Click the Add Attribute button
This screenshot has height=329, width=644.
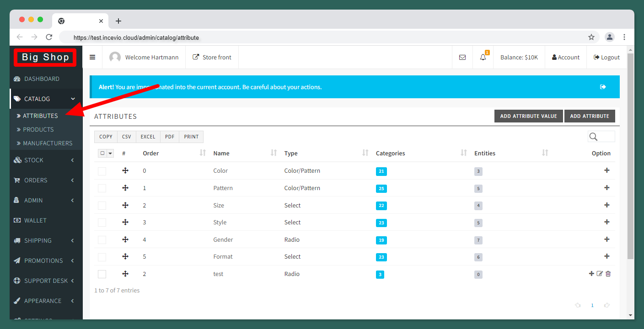590,116
